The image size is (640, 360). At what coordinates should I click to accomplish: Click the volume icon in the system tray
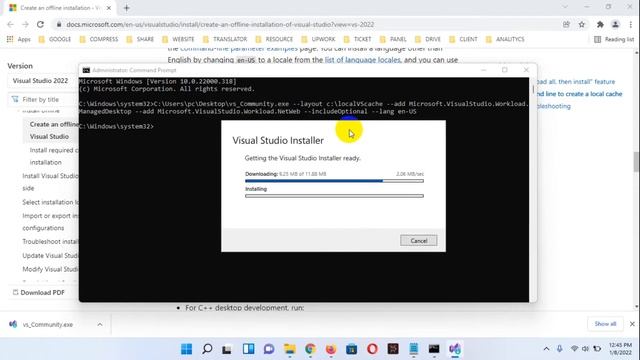click(x=585, y=349)
